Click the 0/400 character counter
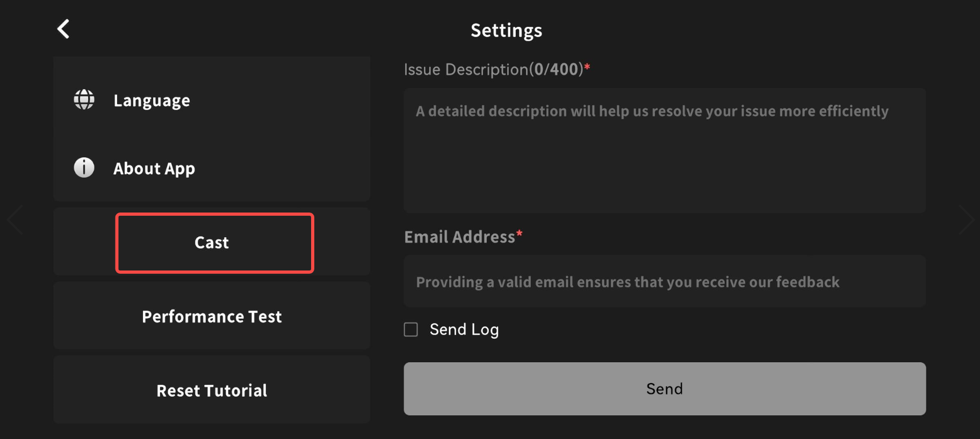Screen dimensions: 980x439 click(556, 69)
